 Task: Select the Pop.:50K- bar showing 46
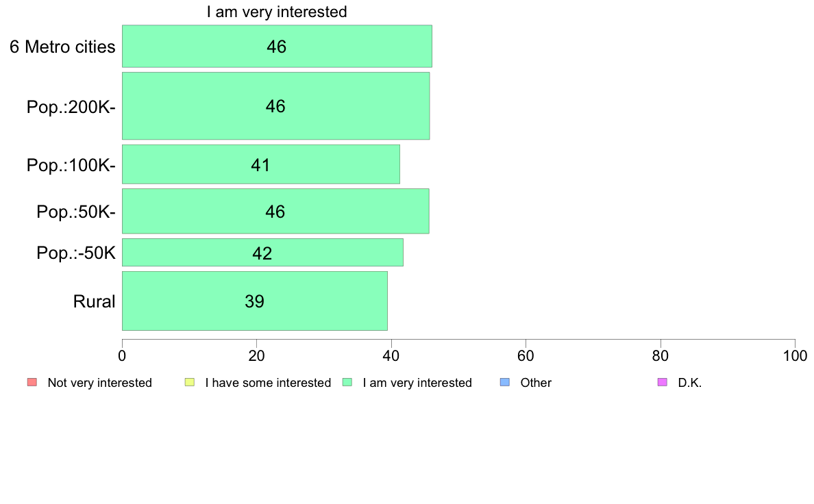tap(275, 211)
